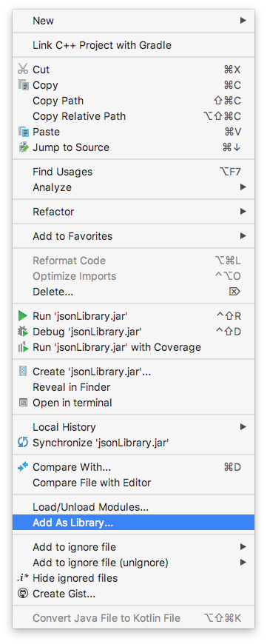Click the scissors Cut icon
Viewport: 267px width, 644px height.
tap(23, 69)
